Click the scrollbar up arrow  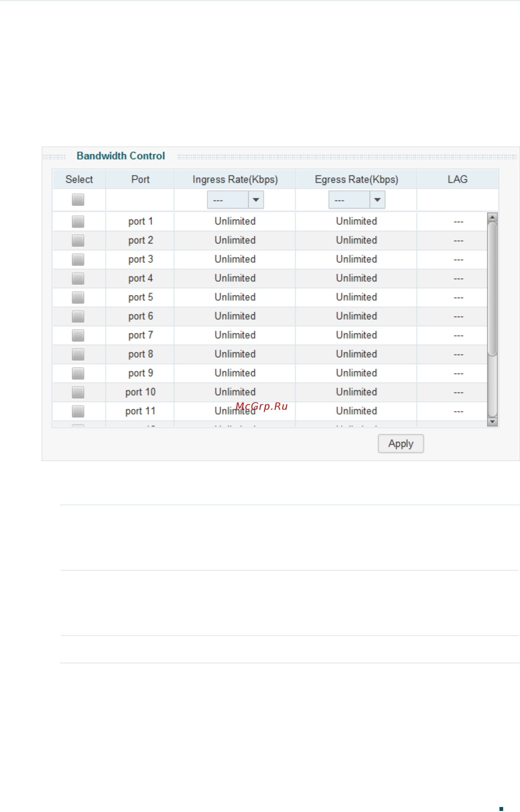492,217
